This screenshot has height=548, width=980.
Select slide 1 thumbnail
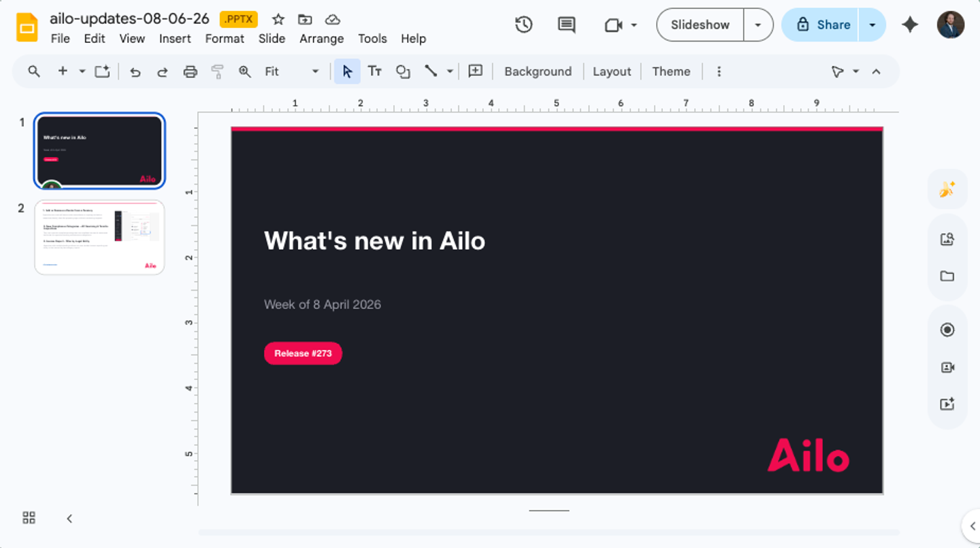point(99,150)
